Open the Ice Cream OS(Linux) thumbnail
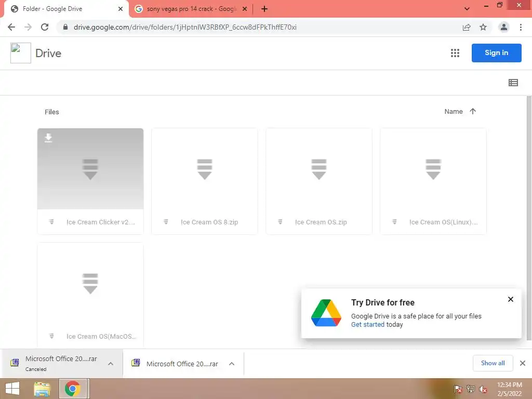 click(433, 169)
